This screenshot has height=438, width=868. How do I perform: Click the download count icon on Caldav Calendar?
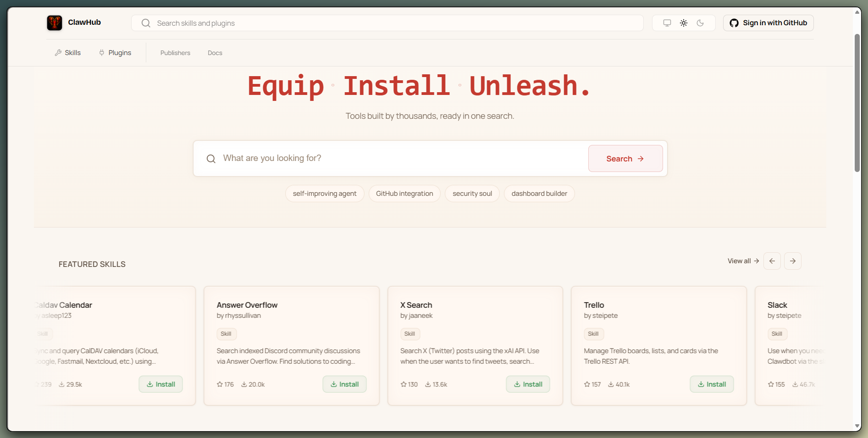coord(61,384)
